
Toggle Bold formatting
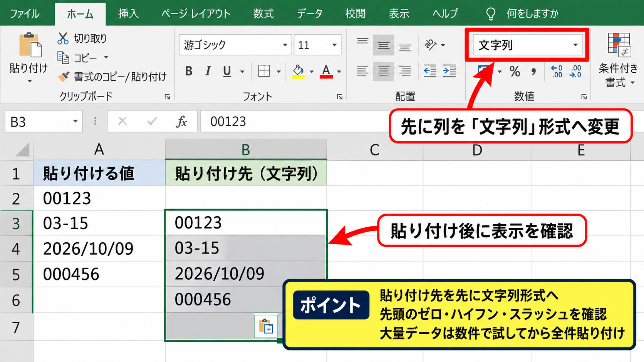click(189, 71)
